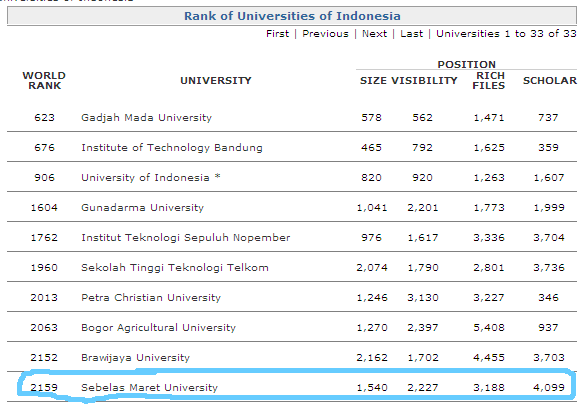Screen dimensions: 586x407
Task: Click the RICH FILES column header
Action: 489,80
